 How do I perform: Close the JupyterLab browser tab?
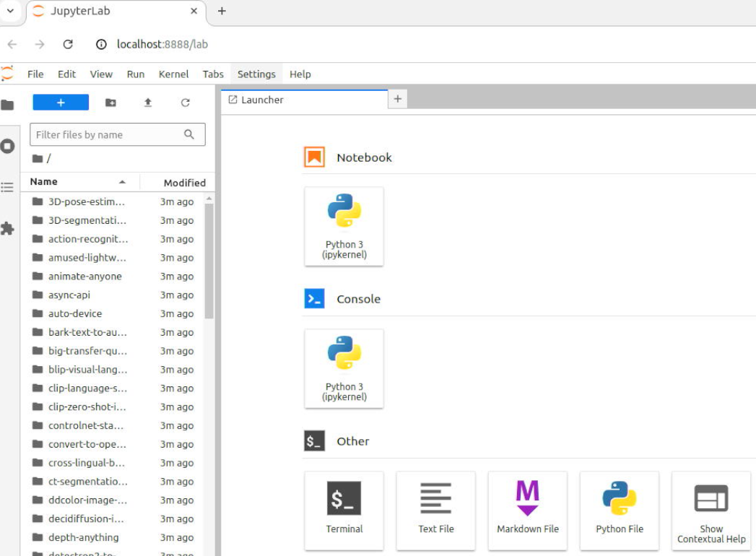coord(194,11)
